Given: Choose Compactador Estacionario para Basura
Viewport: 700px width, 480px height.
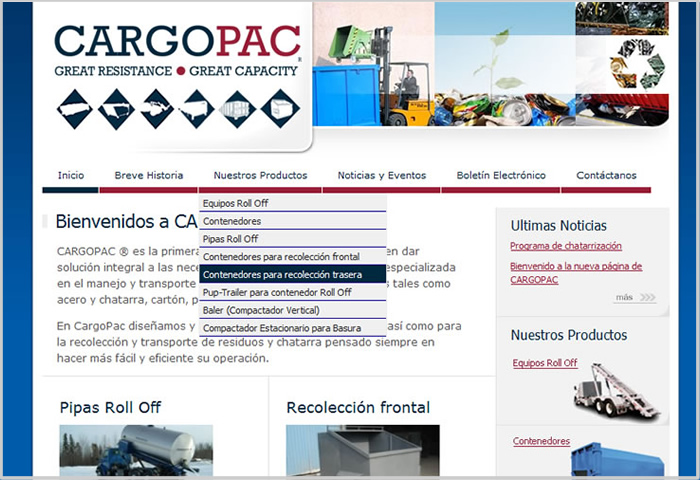Looking at the screenshot, I should coord(292,328).
